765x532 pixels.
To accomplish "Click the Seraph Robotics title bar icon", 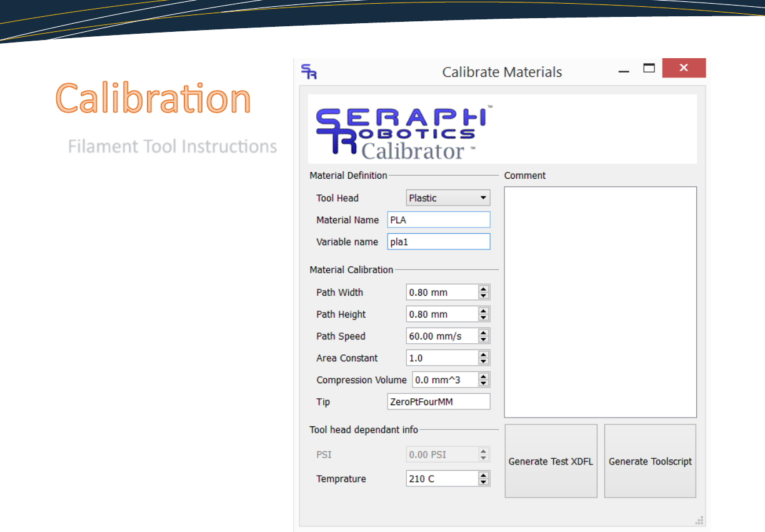I will (x=309, y=71).
